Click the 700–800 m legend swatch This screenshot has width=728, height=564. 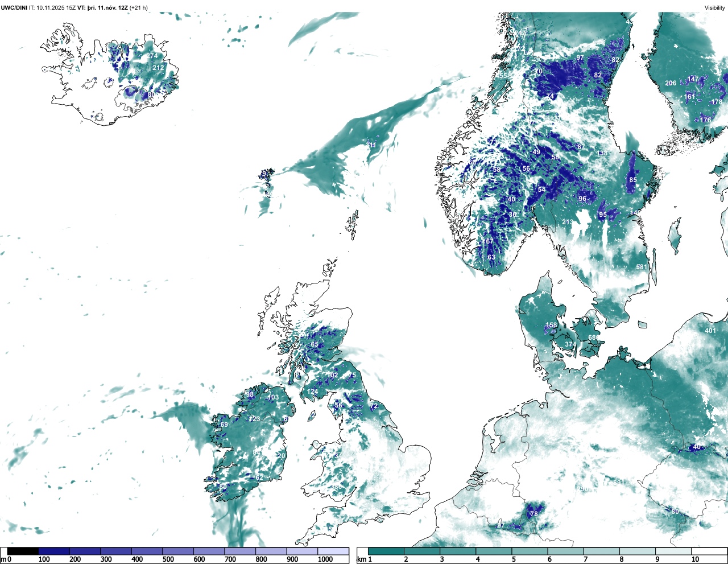tap(240, 551)
